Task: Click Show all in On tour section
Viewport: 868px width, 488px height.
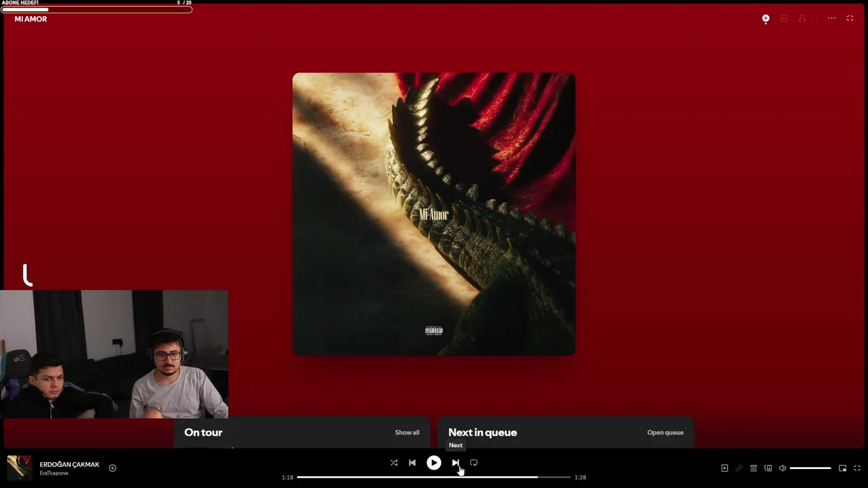Action: 407,432
